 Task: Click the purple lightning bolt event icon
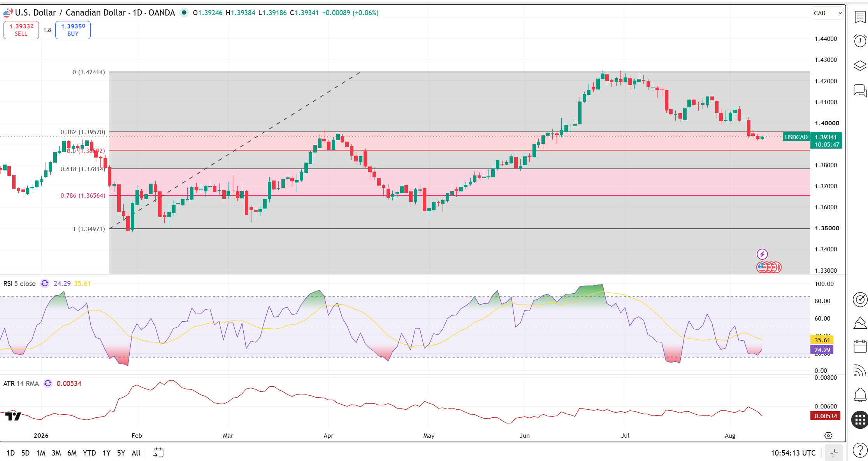[x=762, y=254]
